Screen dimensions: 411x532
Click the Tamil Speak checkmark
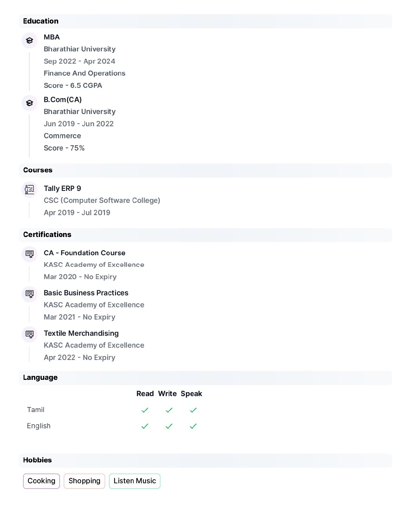pyautogui.click(x=193, y=410)
